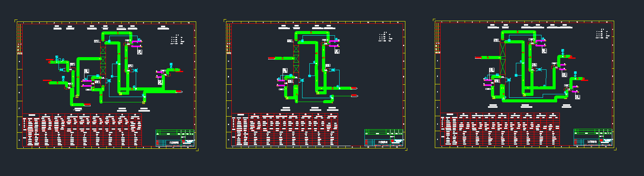This screenshot has width=644, height=176.
Task: Click the legend block in the middle drawing
Action: pos(385,37)
